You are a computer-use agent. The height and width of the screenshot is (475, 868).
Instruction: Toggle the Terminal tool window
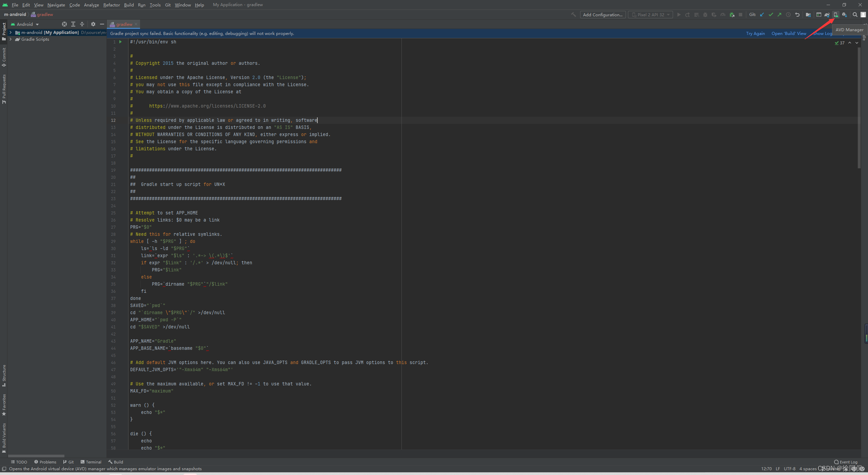91,462
